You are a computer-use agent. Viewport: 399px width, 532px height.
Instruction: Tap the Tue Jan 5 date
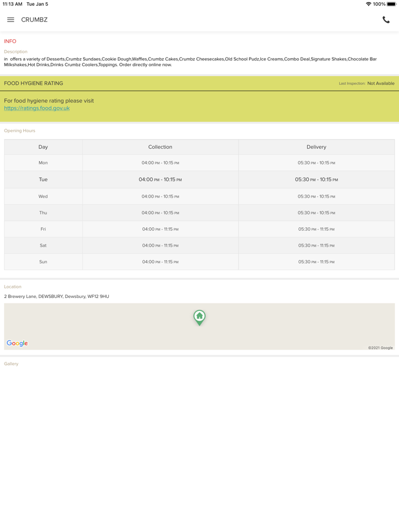point(38,4)
